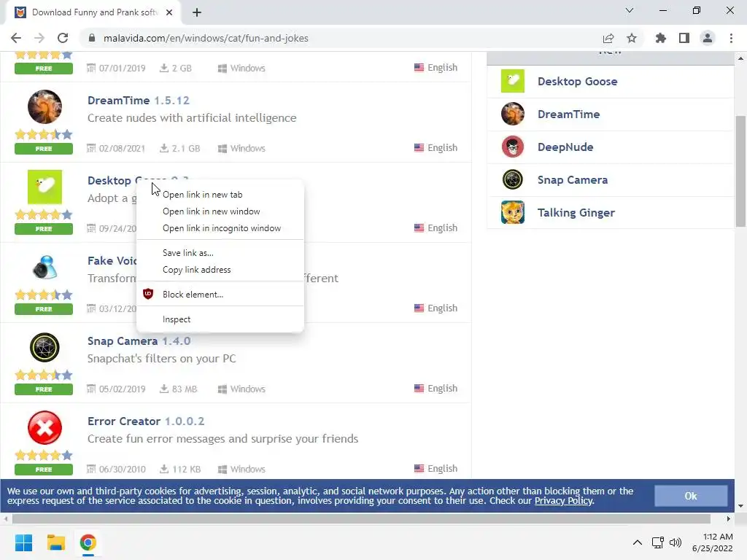Accept cookies with the Ok button
Viewport: 747px width, 560px height.
tap(691, 496)
